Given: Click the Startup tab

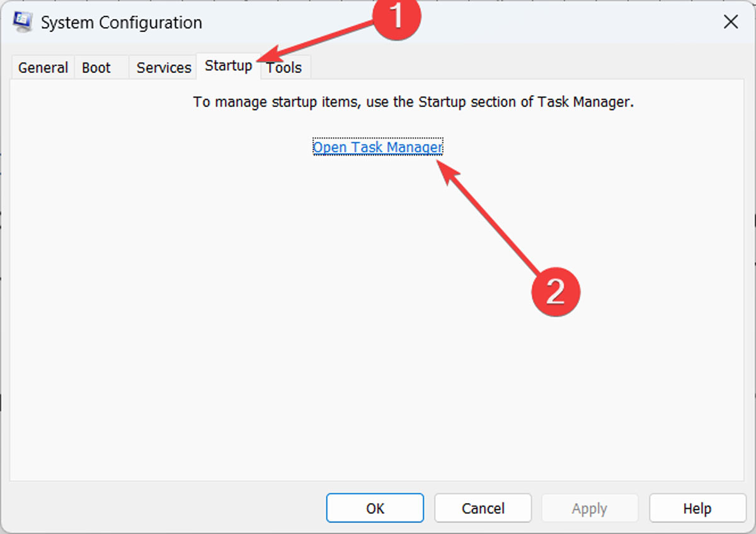Looking at the screenshot, I should tap(228, 65).
